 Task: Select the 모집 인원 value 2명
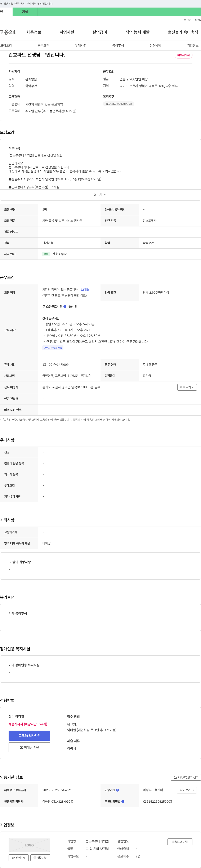click(45, 210)
